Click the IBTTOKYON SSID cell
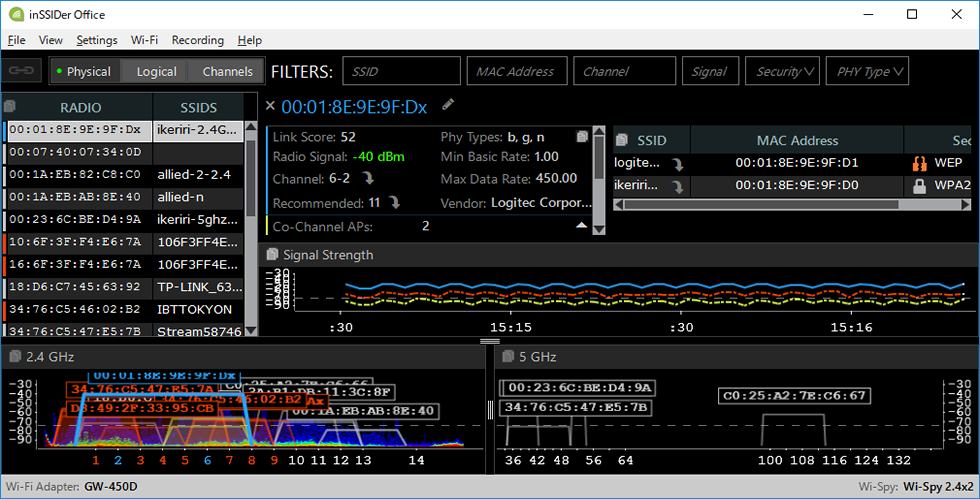 198,310
